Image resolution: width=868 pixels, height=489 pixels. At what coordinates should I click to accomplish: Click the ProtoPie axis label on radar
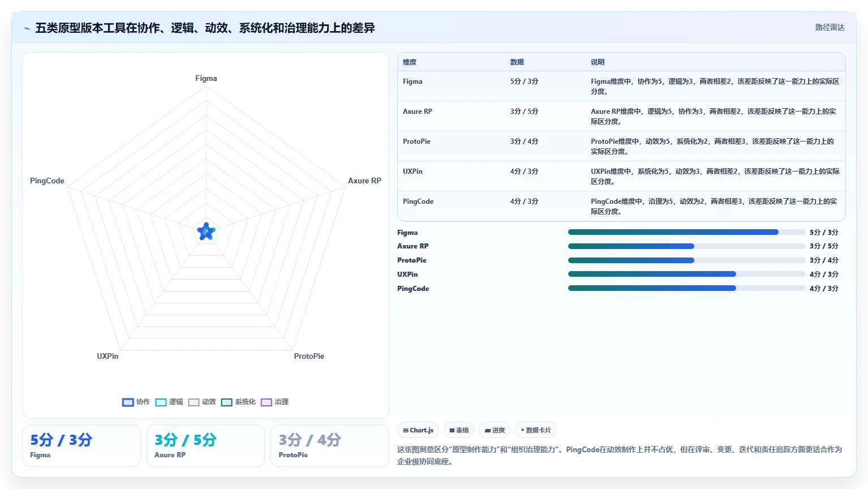309,357
